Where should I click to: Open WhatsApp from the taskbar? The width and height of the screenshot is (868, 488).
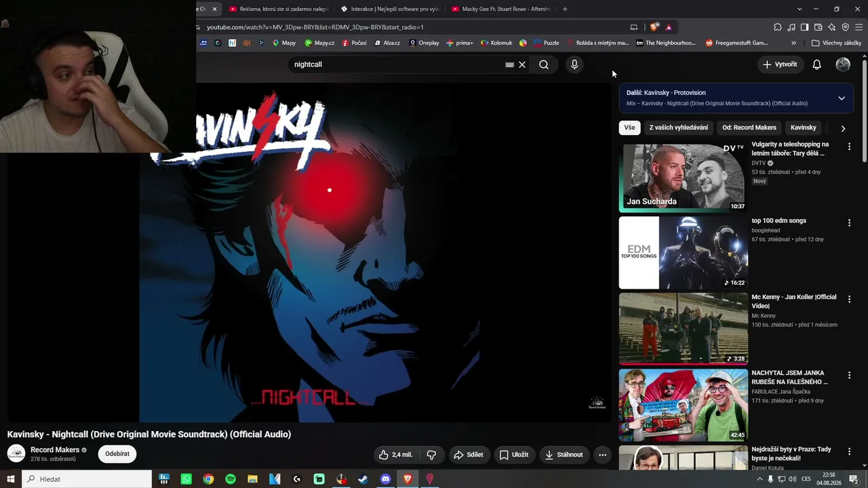click(x=186, y=479)
